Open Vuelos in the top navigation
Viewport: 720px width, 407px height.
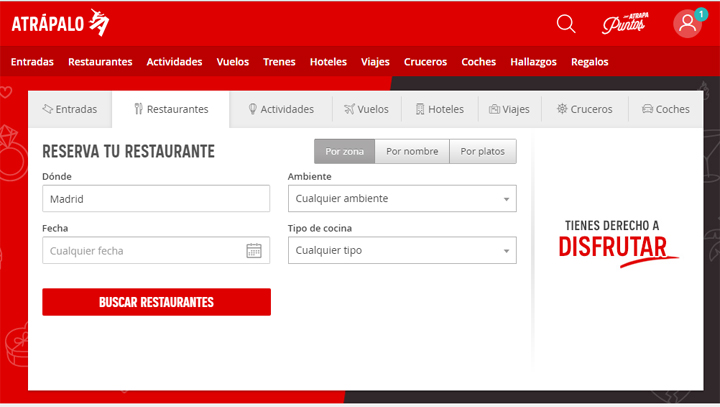point(233,62)
